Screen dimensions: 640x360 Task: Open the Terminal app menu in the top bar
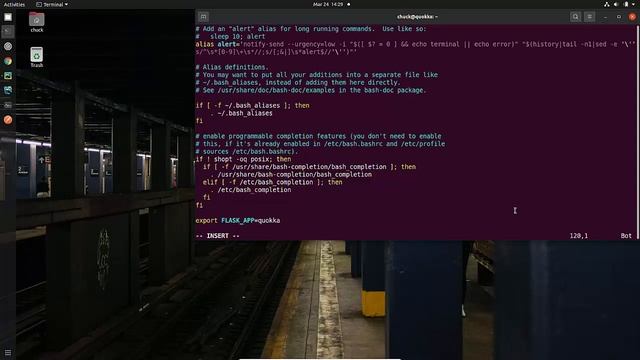pyautogui.click(x=52, y=4)
